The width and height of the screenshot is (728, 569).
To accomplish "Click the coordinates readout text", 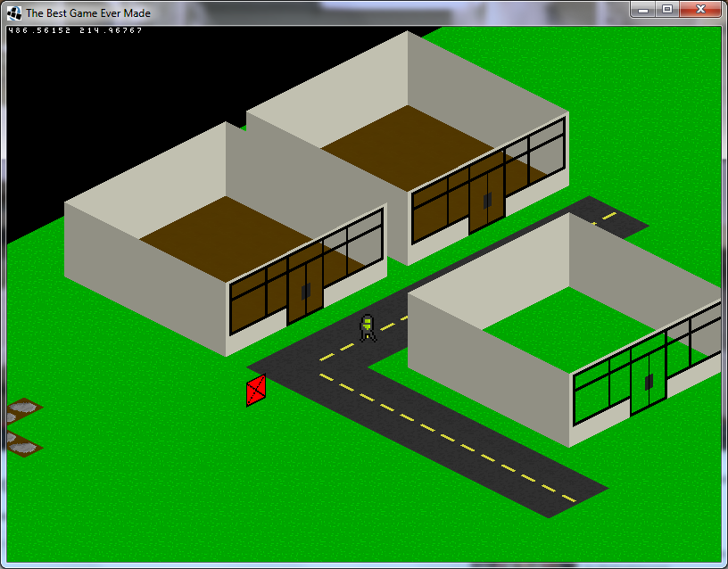I will tap(75, 30).
